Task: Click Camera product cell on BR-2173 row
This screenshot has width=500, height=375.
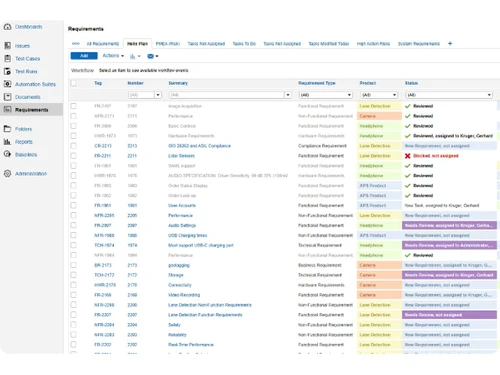Action: point(379,265)
